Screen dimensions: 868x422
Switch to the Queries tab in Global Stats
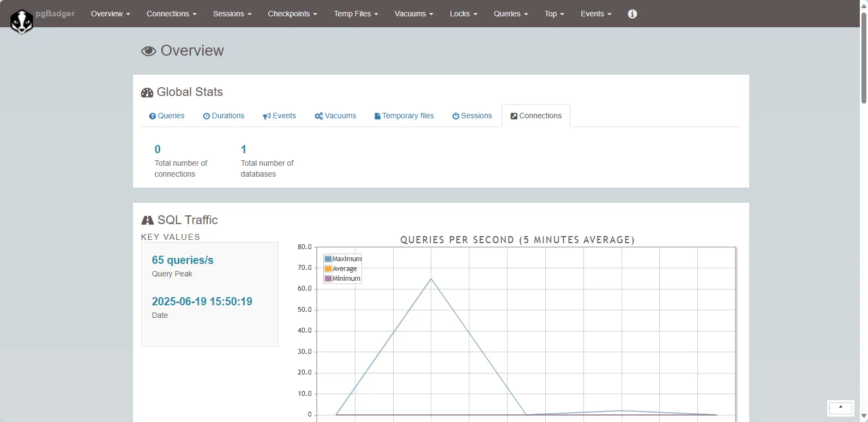click(x=167, y=116)
